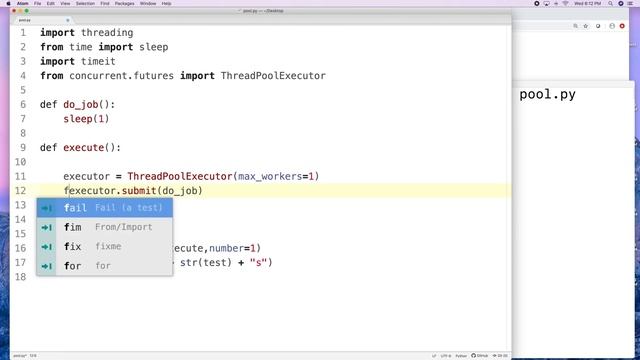Click the snippet icon beside 'for'

pyautogui.click(x=47, y=266)
